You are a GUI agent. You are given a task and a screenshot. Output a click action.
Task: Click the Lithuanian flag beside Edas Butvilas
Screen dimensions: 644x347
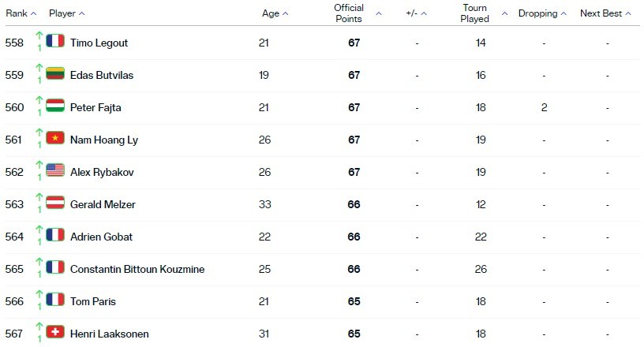55,73
